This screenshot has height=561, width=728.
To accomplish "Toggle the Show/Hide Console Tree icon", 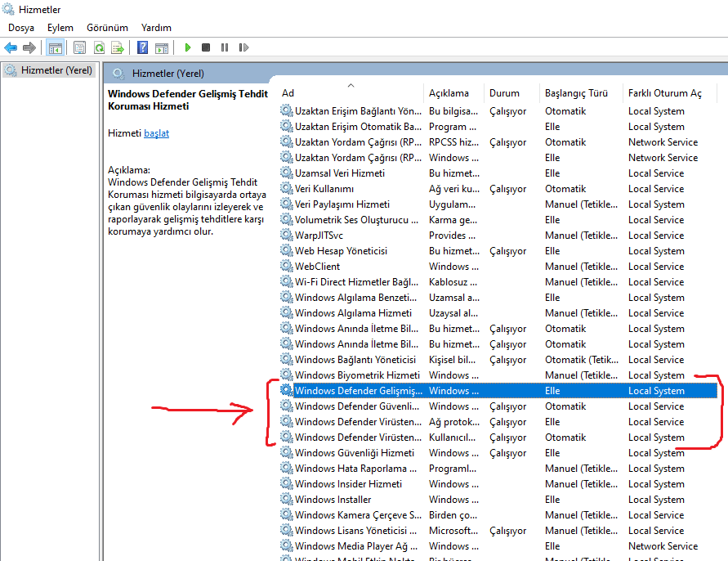I will pos(56,47).
